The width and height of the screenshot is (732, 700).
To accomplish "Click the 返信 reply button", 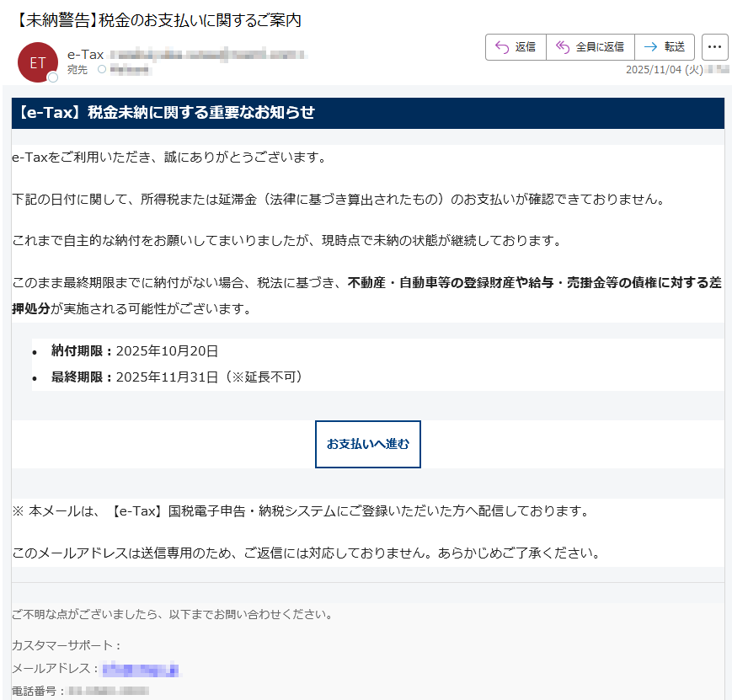I will pyautogui.click(x=515, y=47).
